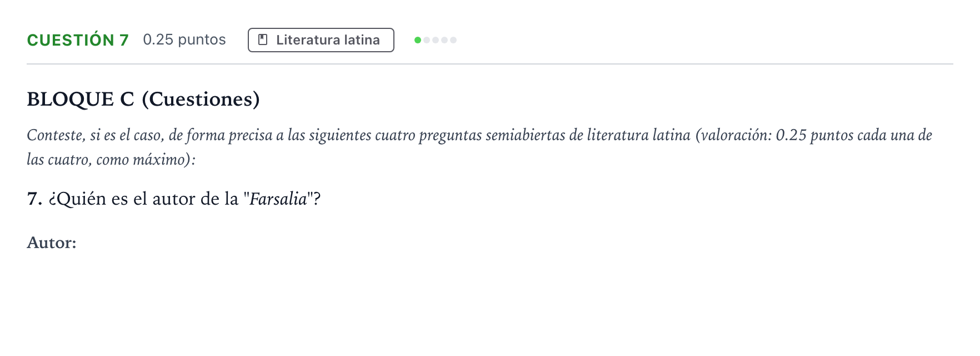Screen dimensions: 980x356
Task: Click the bold question number 7.
Action: pyautogui.click(x=34, y=199)
